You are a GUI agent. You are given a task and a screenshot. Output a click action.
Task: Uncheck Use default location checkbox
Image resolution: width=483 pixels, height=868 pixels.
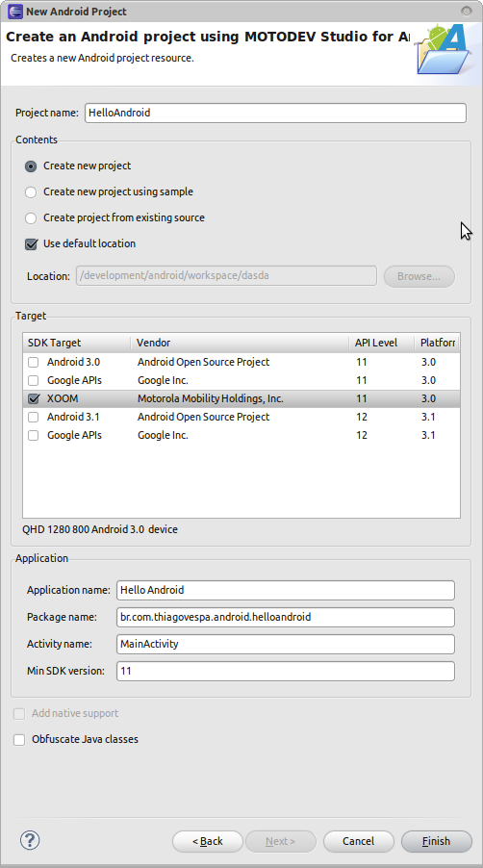pyautogui.click(x=31, y=244)
